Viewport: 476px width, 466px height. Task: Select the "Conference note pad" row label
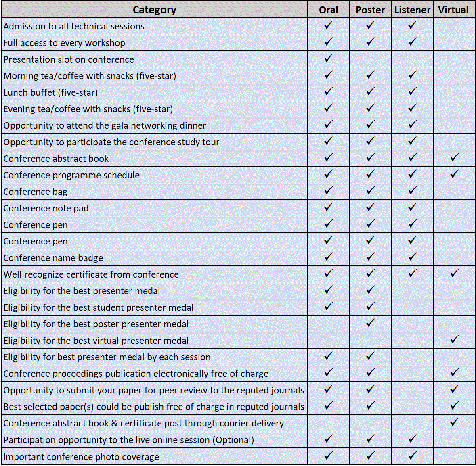click(46, 208)
